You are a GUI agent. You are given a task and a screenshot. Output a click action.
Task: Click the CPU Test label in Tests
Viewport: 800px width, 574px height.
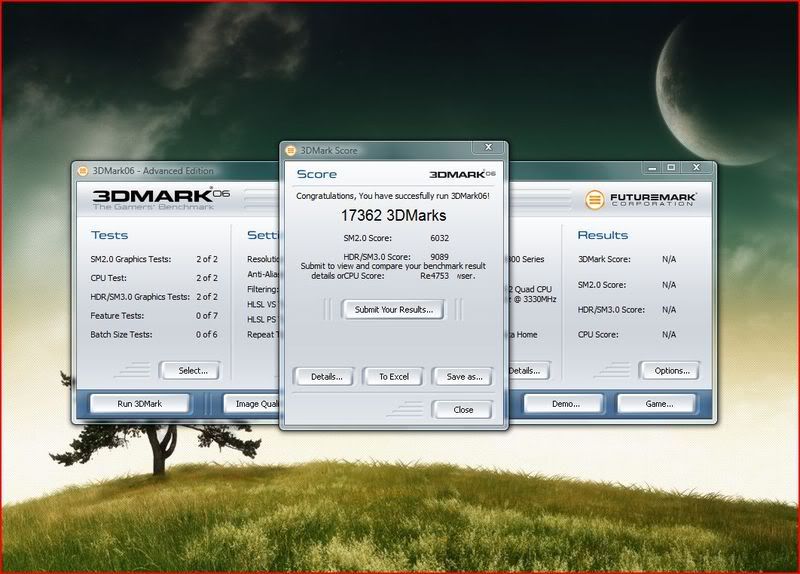108,278
